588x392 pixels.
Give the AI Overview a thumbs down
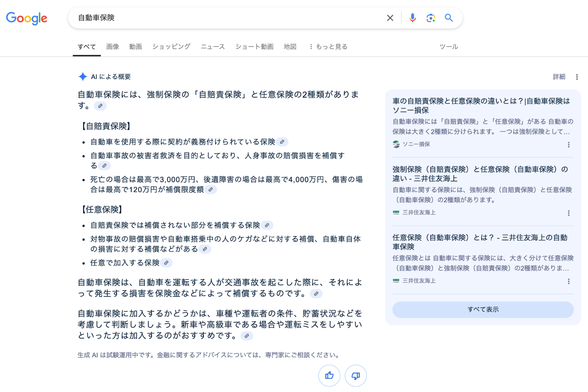356,376
